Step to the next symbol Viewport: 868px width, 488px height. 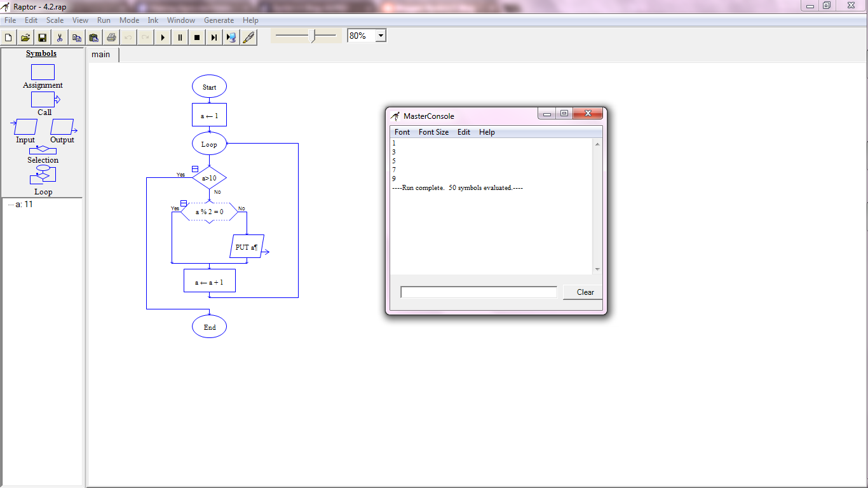[214, 37]
